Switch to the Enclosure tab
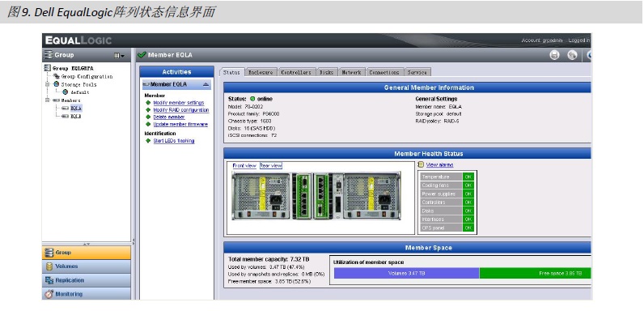Image resolution: width=644 pixels, height=311 pixels. click(261, 72)
